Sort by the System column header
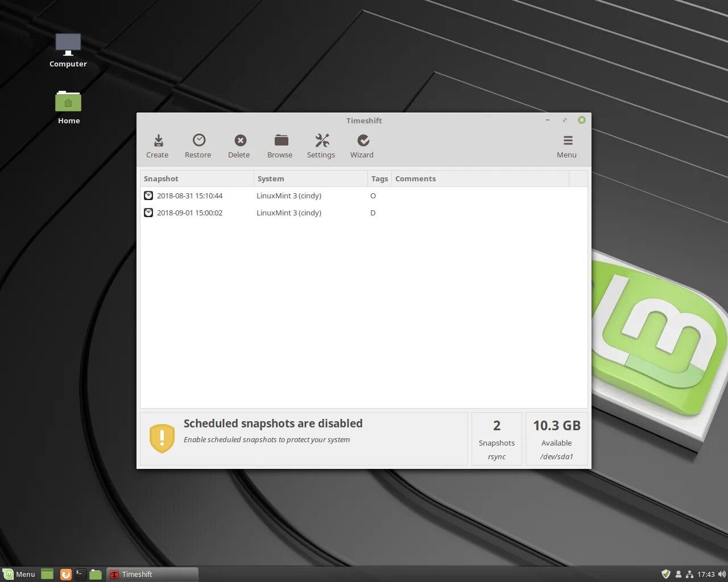This screenshot has height=582, width=728. click(x=311, y=178)
